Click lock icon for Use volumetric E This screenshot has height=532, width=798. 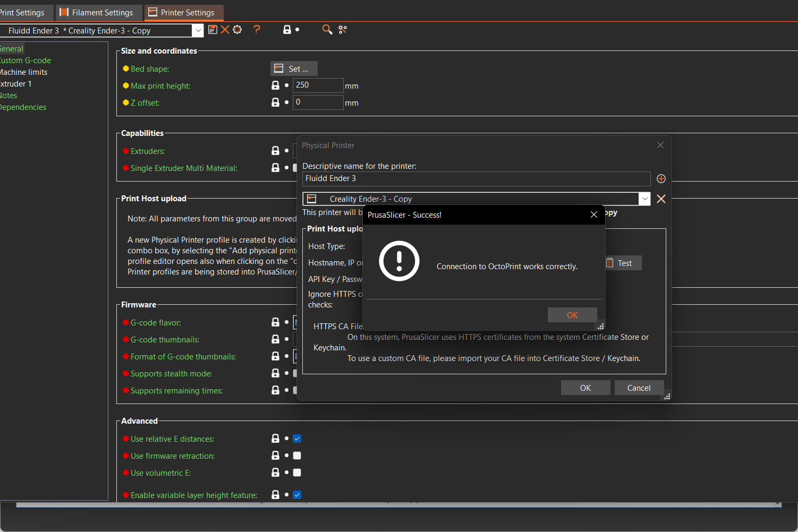click(x=275, y=473)
